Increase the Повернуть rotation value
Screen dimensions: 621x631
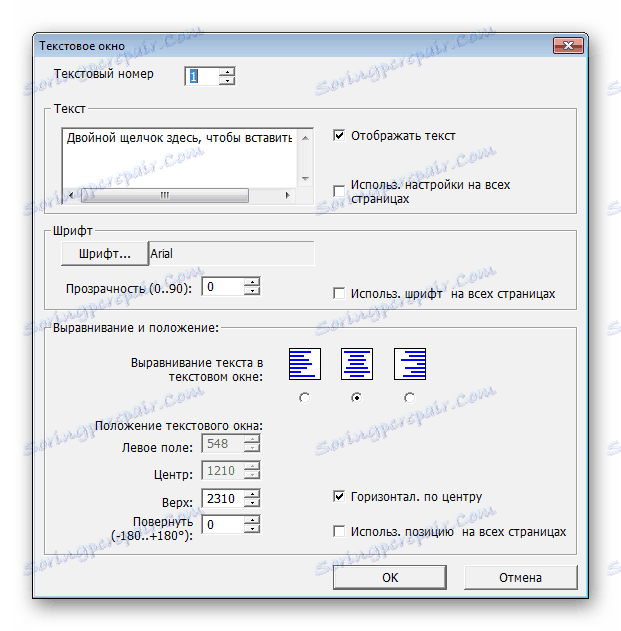coord(252,520)
